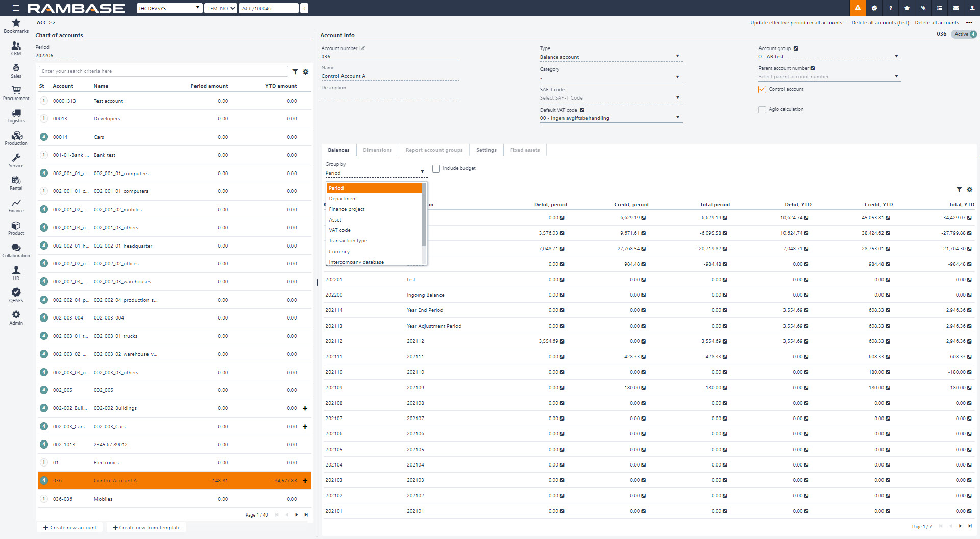Check the Include budget option
Screen dimensions: 980x539
(x=436, y=168)
